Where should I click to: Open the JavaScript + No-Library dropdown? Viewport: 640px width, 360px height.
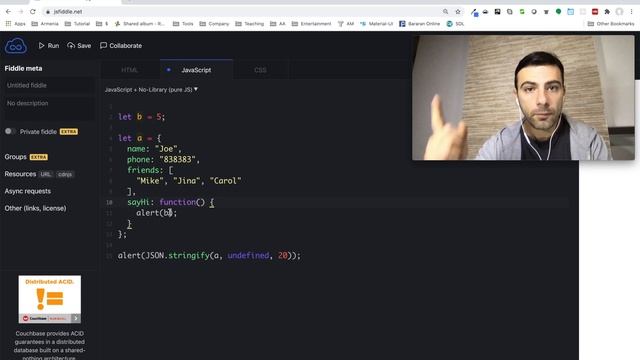(x=151, y=89)
